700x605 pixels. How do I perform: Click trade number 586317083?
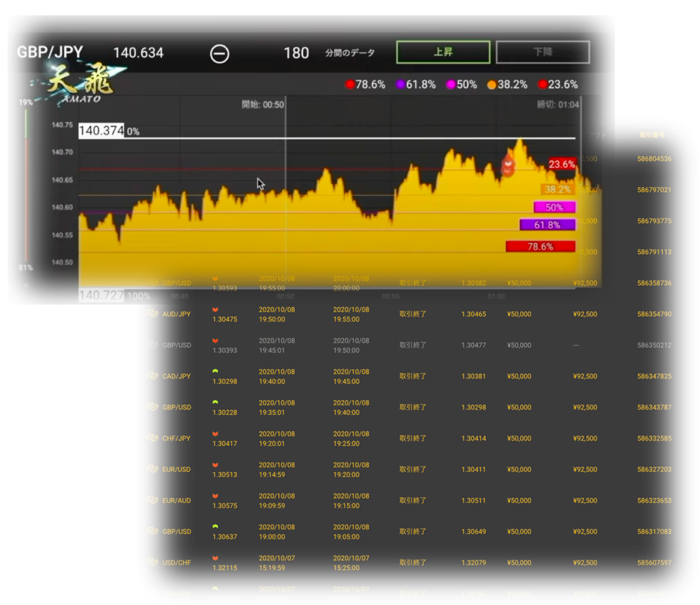coord(654,531)
